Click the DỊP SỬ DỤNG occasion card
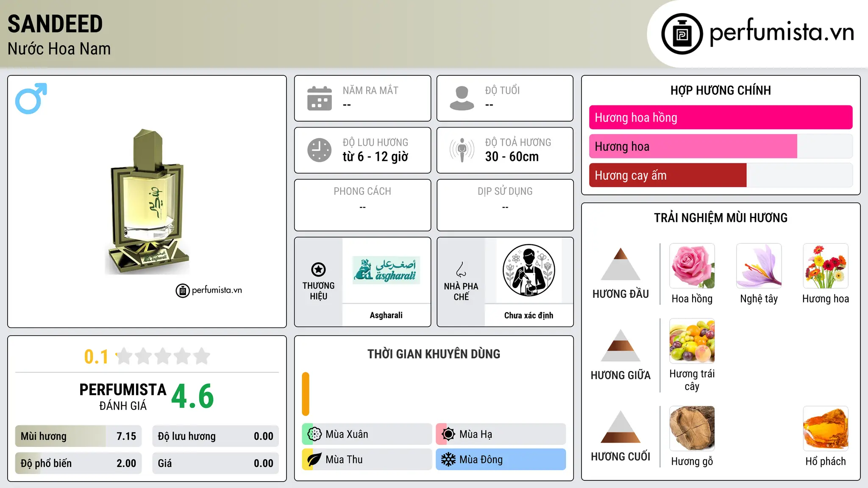868x488 pixels. pyautogui.click(x=505, y=205)
